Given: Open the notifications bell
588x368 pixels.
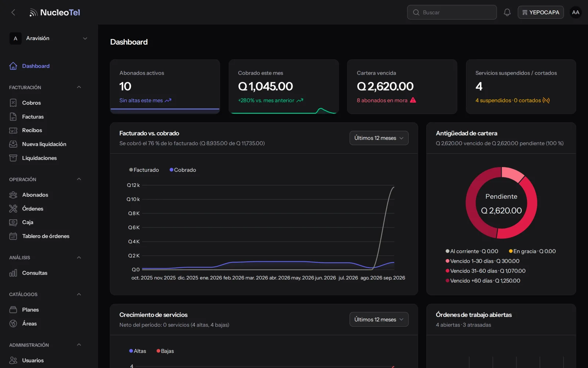Looking at the screenshot, I should [507, 13].
